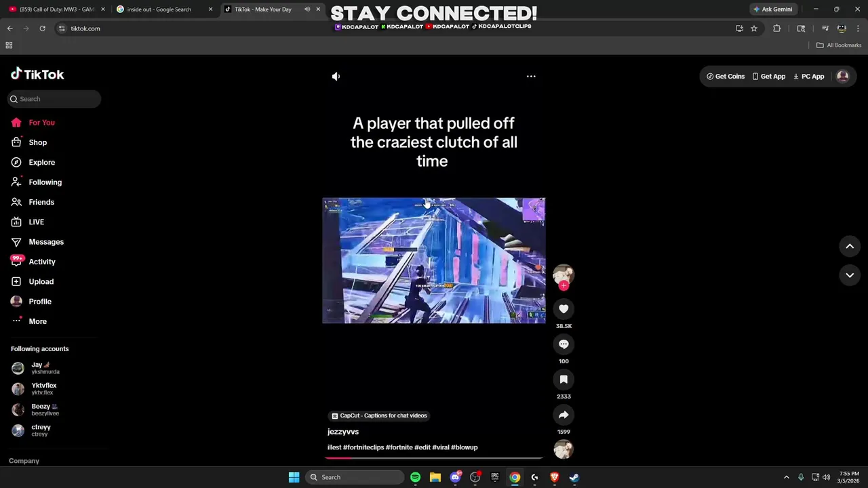
Task: Click Get App button
Action: tap(768, 77)
